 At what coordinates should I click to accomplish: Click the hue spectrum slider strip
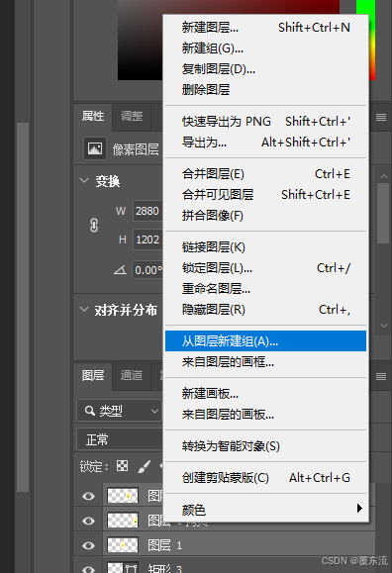371,41
